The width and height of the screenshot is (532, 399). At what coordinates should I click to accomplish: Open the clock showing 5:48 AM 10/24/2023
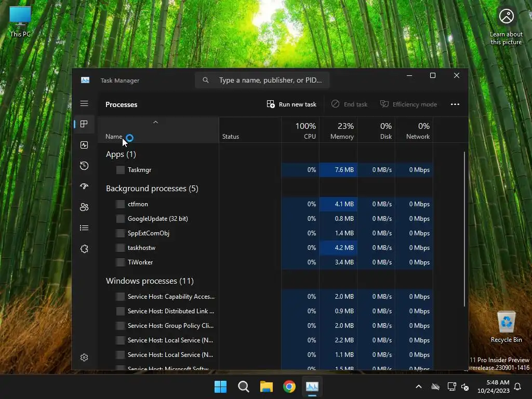click(x=494, y=387)
